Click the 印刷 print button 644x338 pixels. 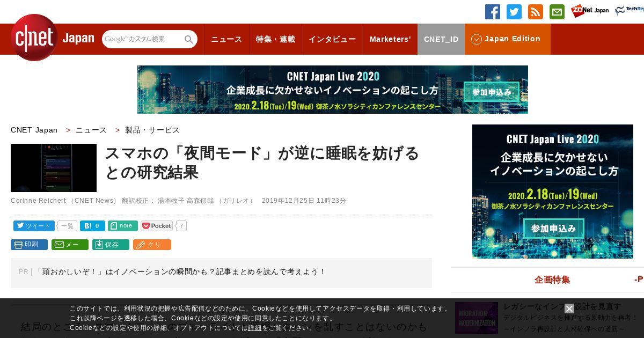(29, 245)
